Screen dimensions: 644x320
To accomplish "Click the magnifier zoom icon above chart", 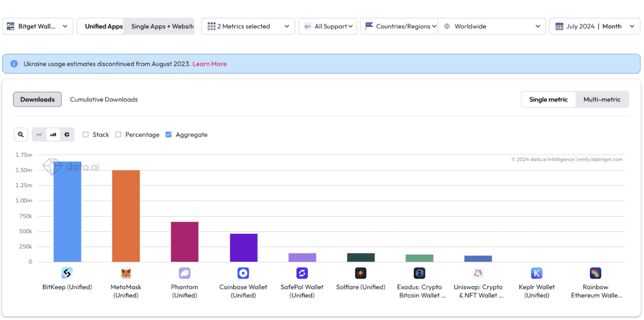I will click(21, 134).
